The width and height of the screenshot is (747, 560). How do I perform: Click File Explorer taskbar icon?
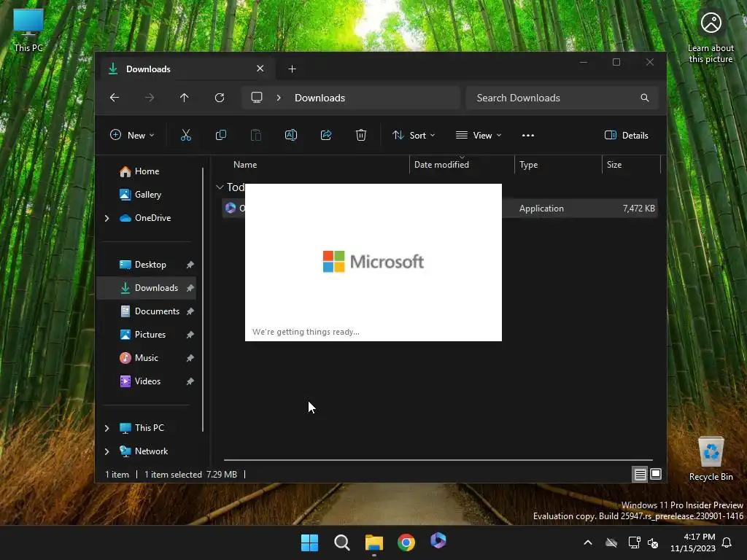(x=374, y=542)
